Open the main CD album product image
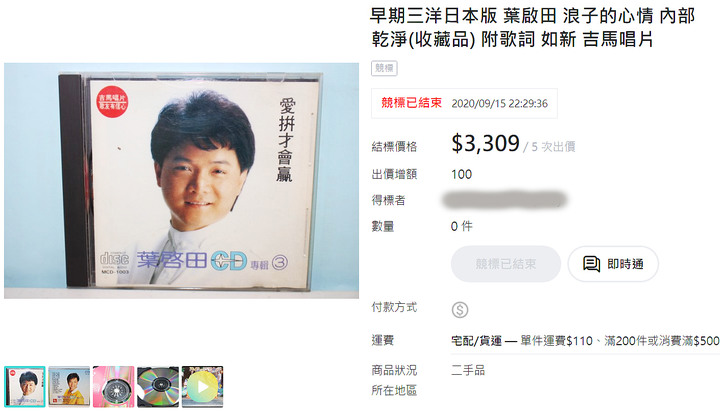Viewport: 720px width, 411px height. [x=181, y=180]
